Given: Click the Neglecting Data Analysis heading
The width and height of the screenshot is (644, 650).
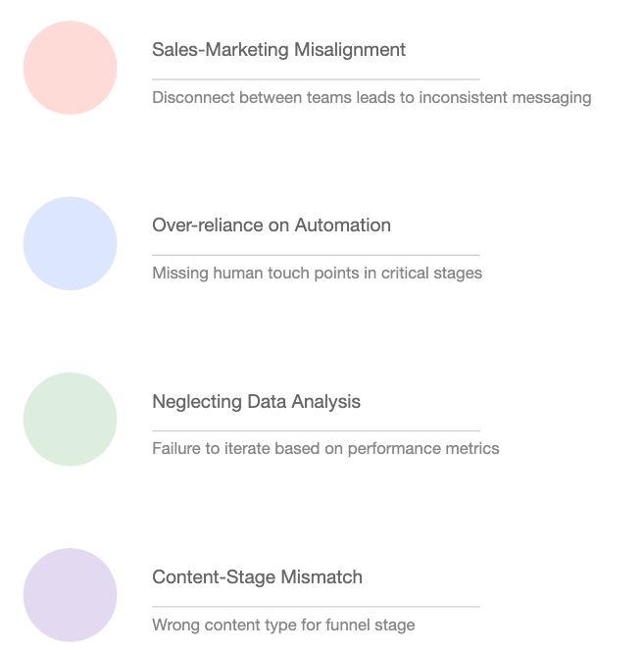Looking at the screenshot, I should 256,402.
